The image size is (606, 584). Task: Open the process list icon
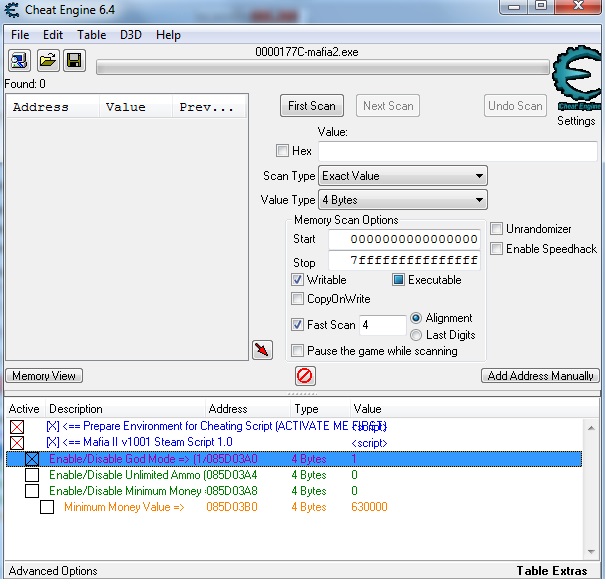click(19, 61)
